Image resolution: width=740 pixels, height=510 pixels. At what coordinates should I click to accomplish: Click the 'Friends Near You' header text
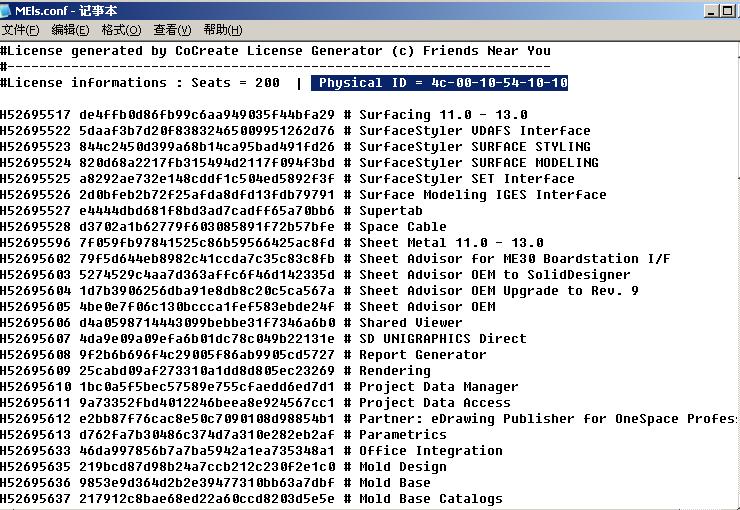coord(487,51)
